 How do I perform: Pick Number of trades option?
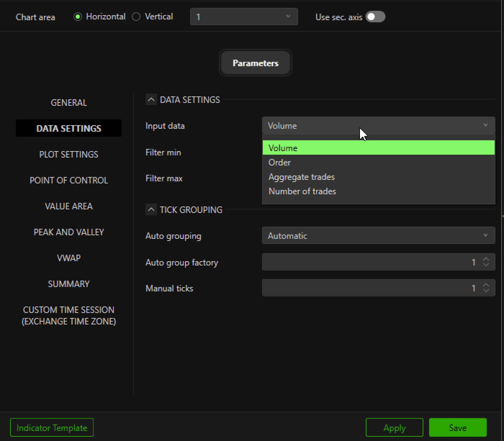tap(302, 191)
